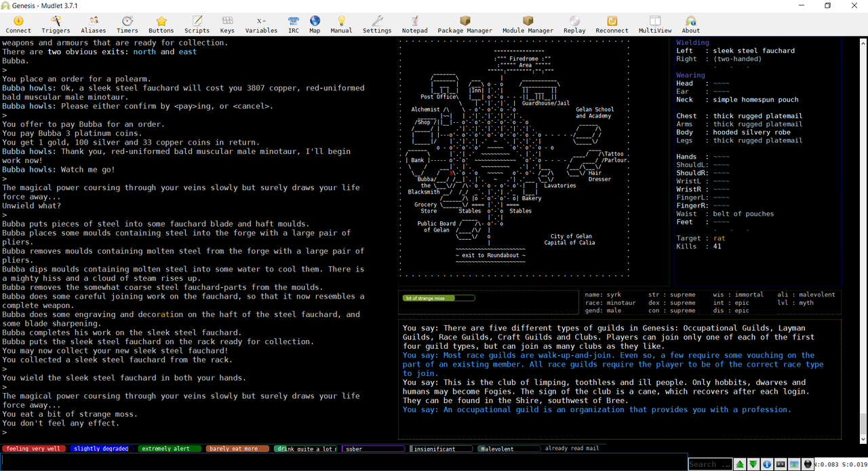Toggle MultiView mode
Image resolution: width=868 pixels, height=471 pixels.
click(x=655, y=24)
